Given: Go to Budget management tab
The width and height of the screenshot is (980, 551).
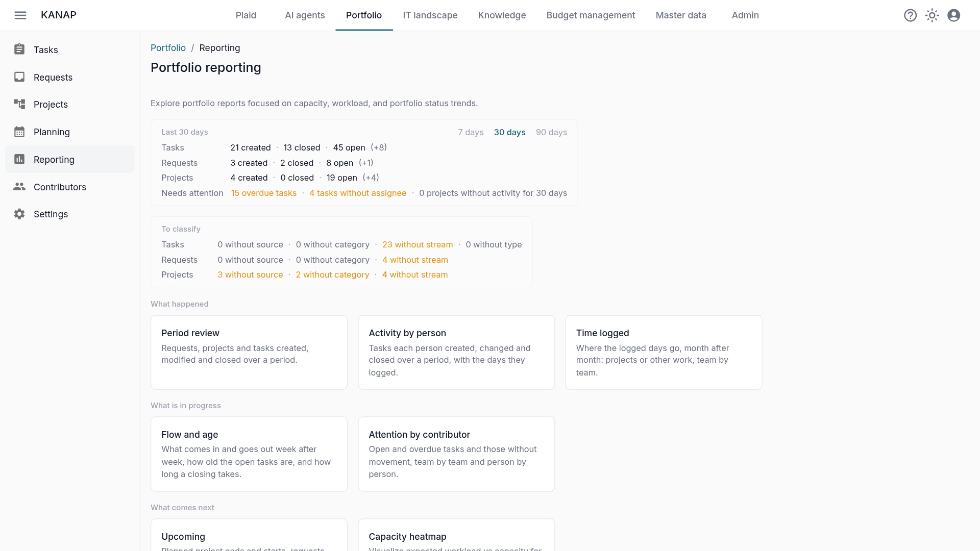Looking at the screenshot, I should [x=591, y=15].
